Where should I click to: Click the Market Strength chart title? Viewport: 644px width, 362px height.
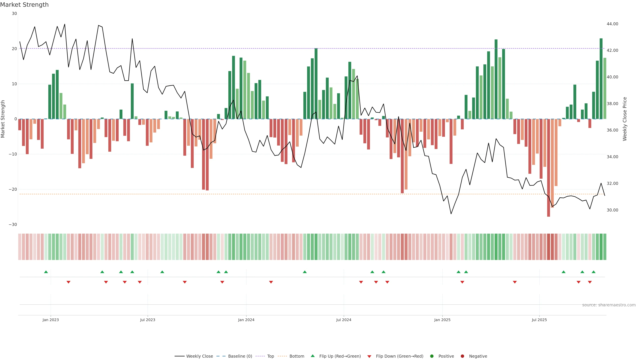click(24, 5)
